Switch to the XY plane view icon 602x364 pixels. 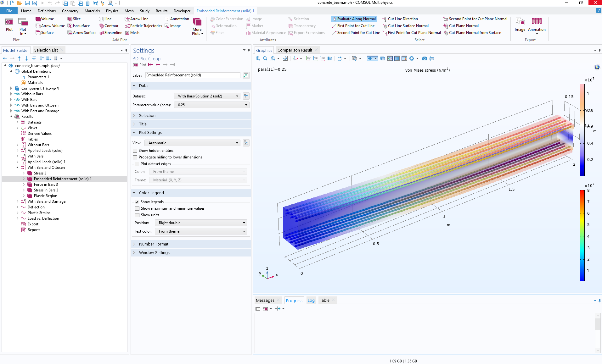(x=308, y=58)
